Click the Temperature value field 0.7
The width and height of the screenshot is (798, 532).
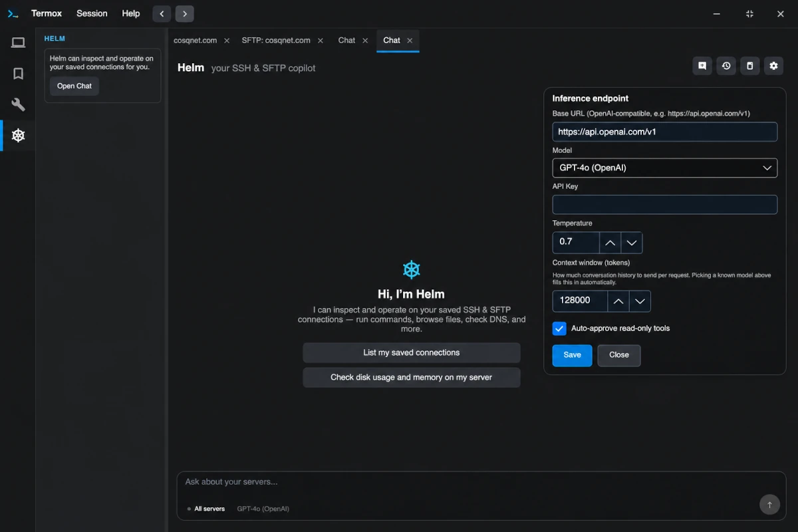(x=576, y=243)
